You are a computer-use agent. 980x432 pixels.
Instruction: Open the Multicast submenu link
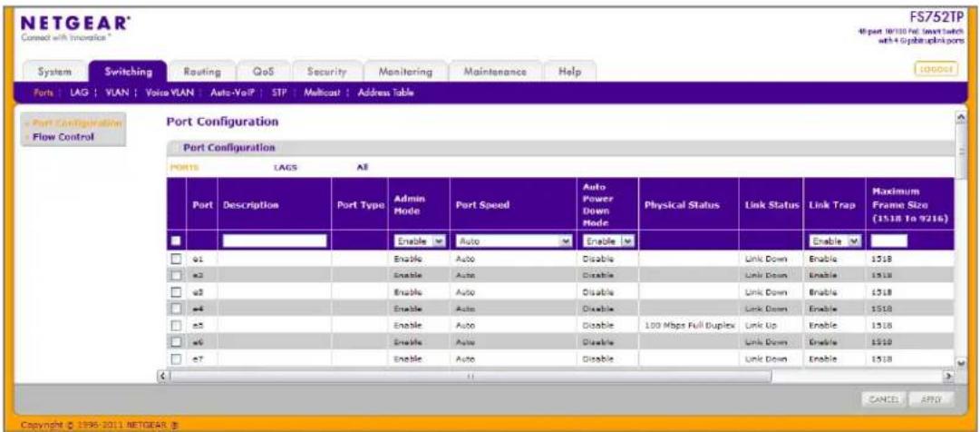(x=321, y=93)
